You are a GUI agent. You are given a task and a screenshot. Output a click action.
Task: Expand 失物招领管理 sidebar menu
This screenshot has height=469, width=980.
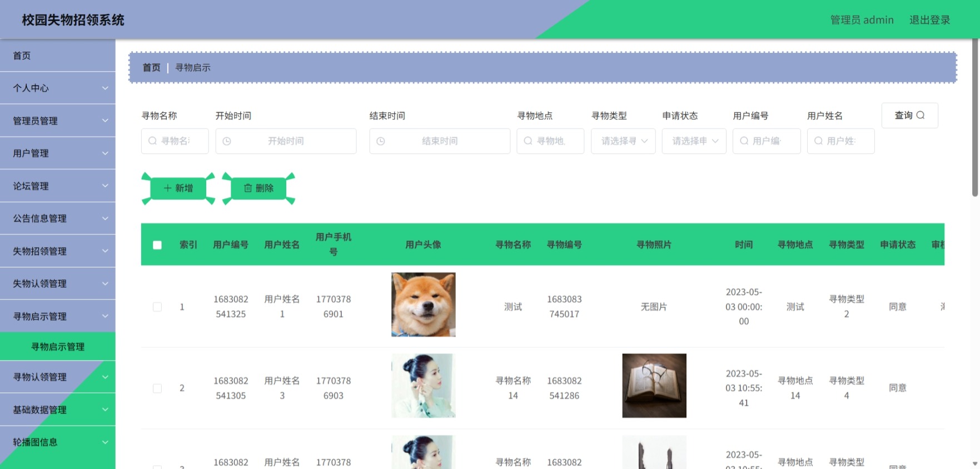pos(58,251)
